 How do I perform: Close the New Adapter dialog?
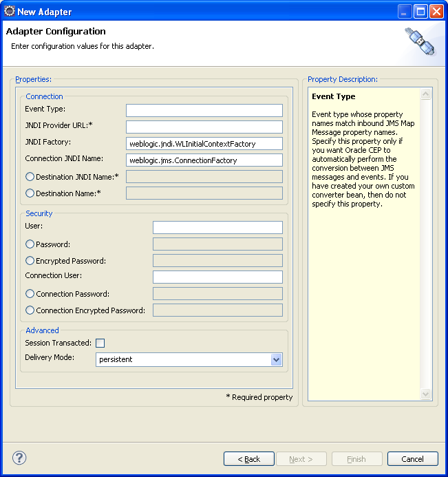click(436, 12)
